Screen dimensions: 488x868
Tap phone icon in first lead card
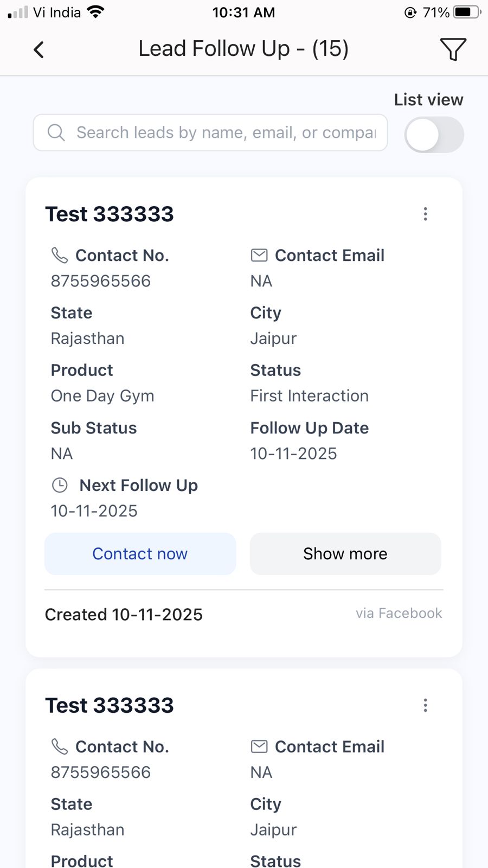tap(59, 255)
